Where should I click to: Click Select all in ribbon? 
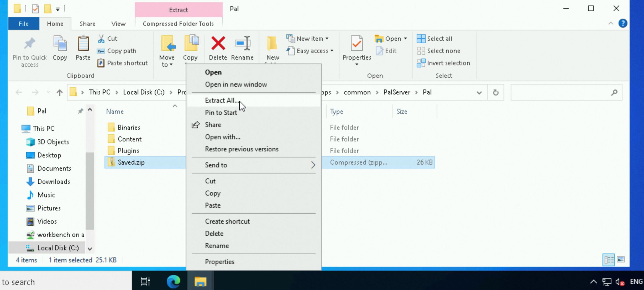point(434,39)
